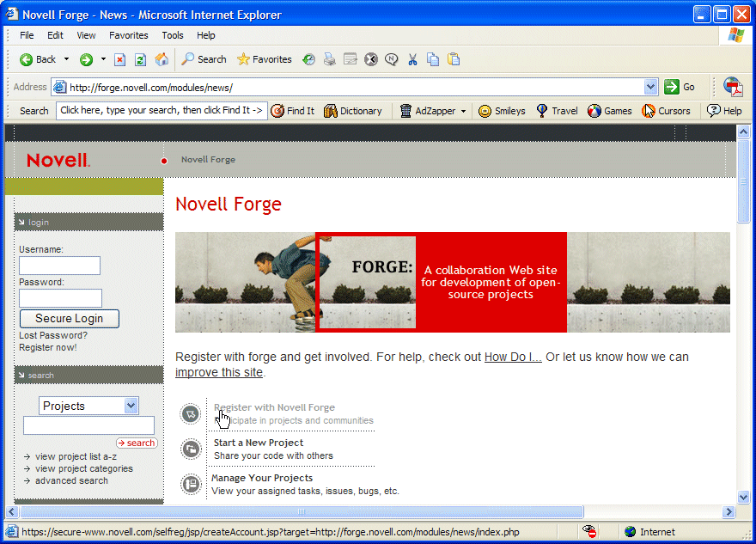Click the round gray X toolbar icon
The image size is (756, 544).
click(371, 59)
